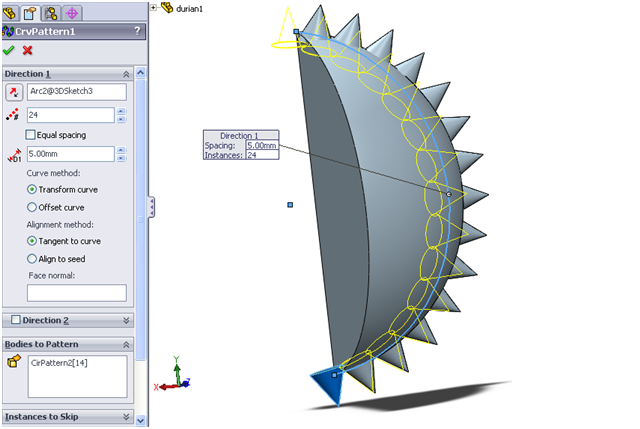
Task: Expand the durian1 flyout tree node
Action: point(153,7)
